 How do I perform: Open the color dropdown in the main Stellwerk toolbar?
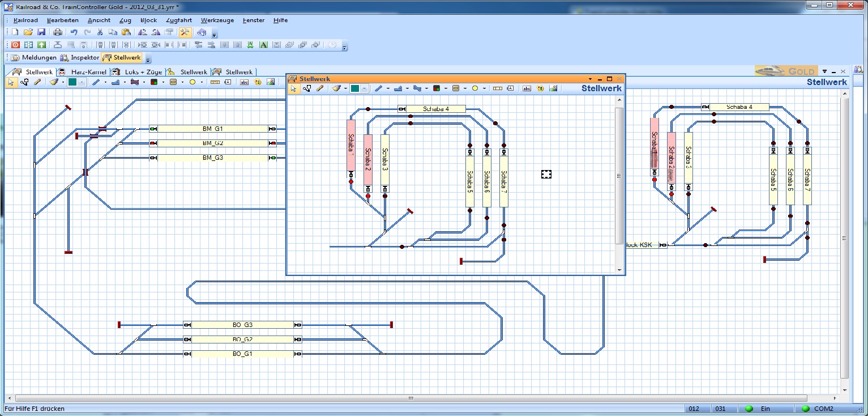(82, 82)
